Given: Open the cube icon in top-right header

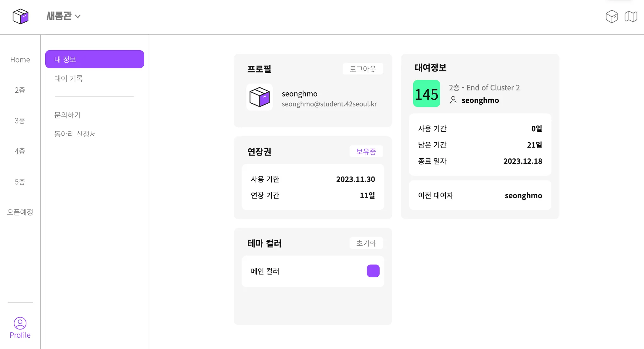Looking at the screenshot, I should point(612,16).
